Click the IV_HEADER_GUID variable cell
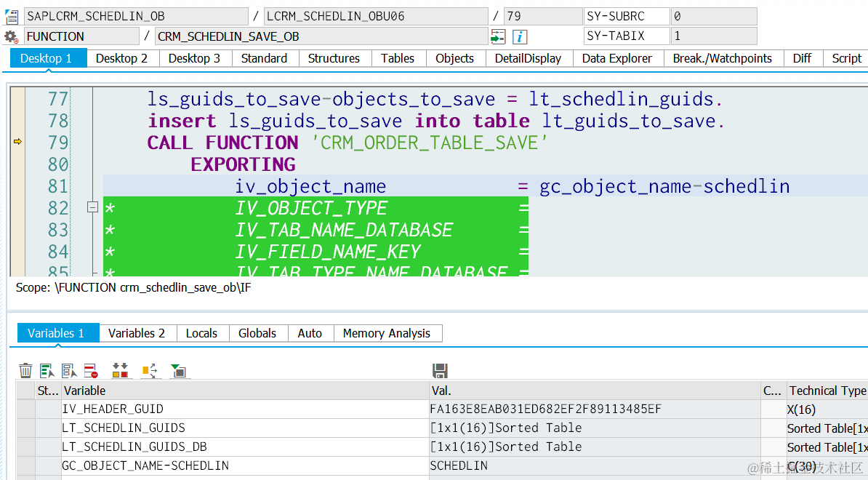868x480 pixels. [245, 409]
